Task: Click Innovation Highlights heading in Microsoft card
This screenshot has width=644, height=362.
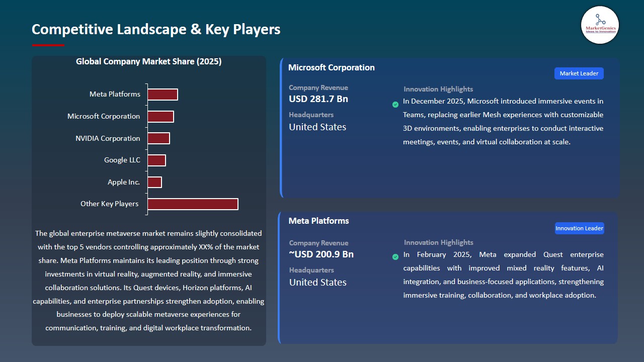Action: (x=438, y=89)
